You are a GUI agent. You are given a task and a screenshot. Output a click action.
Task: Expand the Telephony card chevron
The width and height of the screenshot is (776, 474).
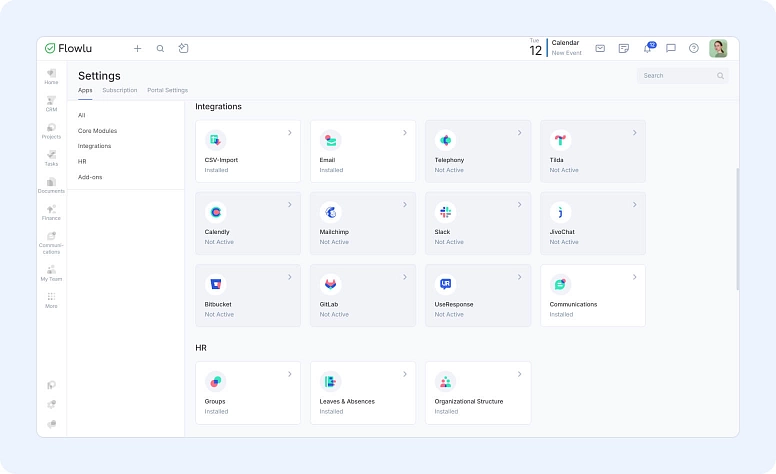point(519,132)
